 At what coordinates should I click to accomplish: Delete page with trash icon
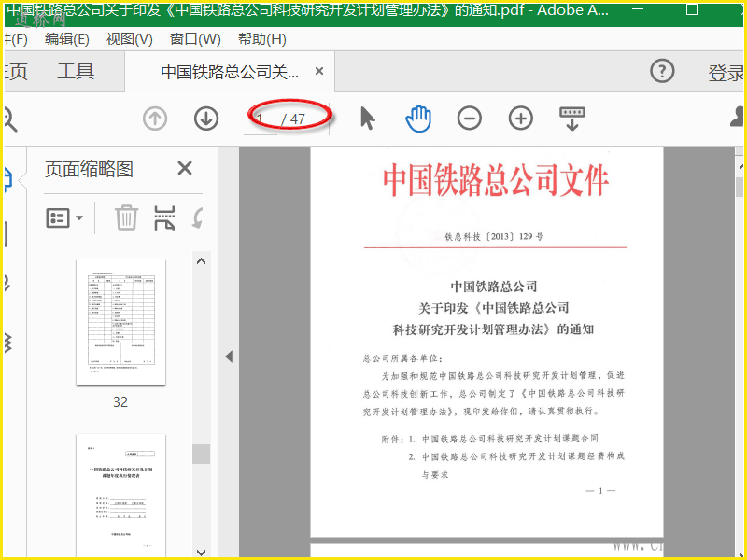pyautogui.click(x=126, y=217)
